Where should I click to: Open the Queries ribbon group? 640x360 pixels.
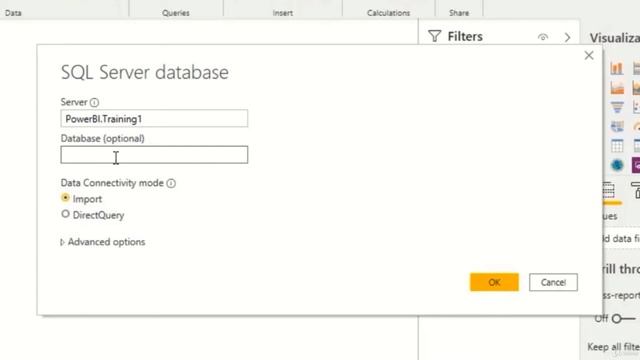pyautogui.click(x=176, y=13)
